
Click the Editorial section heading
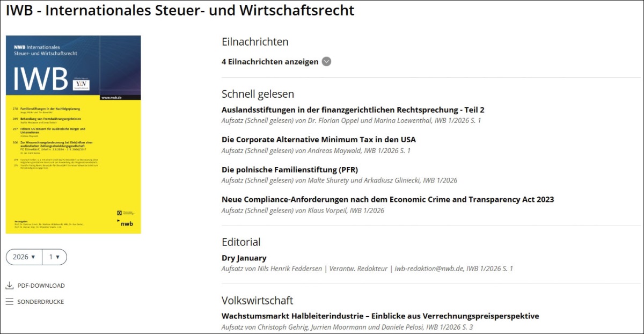point(241,242)
